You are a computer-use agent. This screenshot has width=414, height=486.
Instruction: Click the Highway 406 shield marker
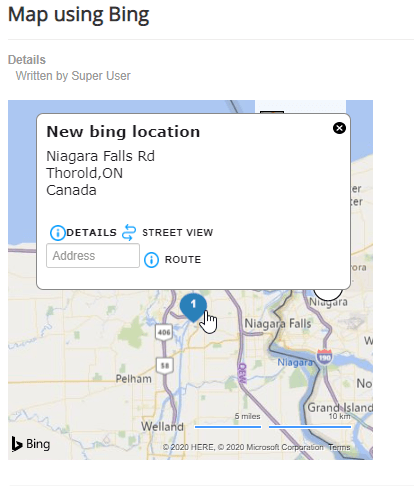tap(164, 332)
